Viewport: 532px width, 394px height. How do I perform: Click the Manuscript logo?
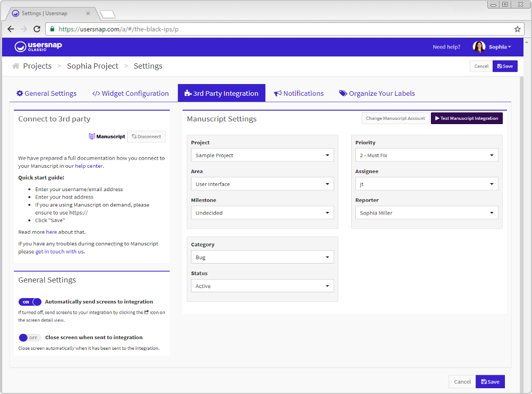pos(107,137)
